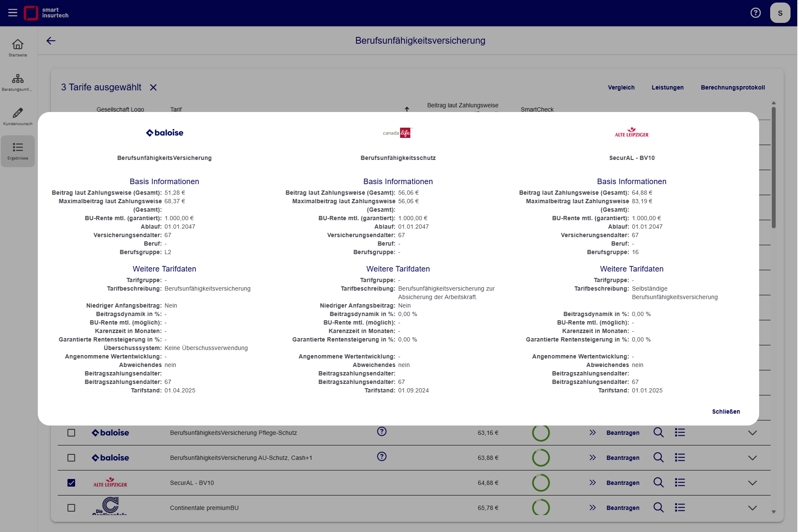
Task: Click the Alte Leipziger logo in SecurAL row
Action: (x=110, y=482)
